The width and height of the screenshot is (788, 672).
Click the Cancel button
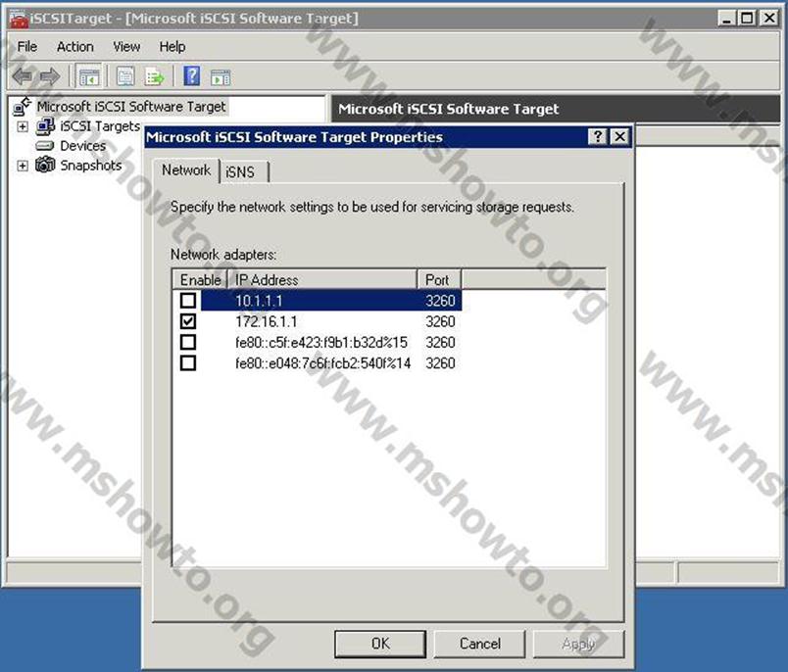[x=480, y=644]
